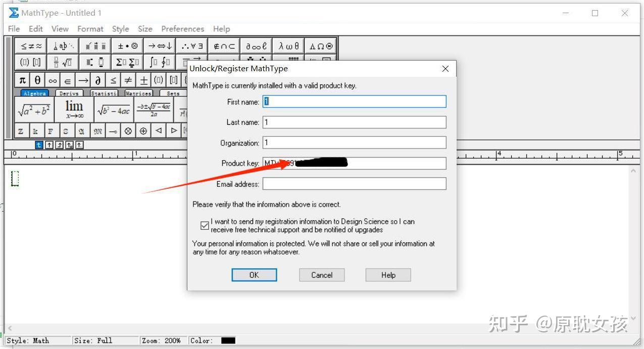Image resolution: width=644 pixels, height=349 pixels.
Task: Insert the pi symbol from the small bar
Action: (22, 79)
